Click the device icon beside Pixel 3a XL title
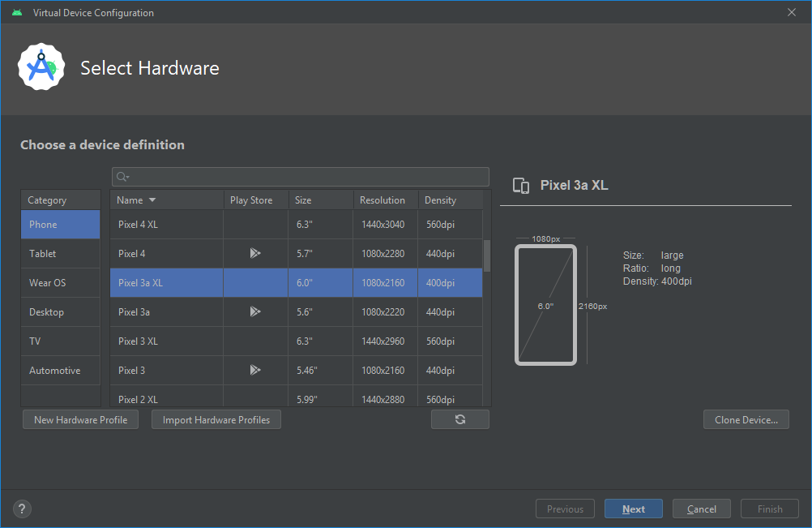The height and width of the screenshot is (528, 812). [x=521, y=186]
